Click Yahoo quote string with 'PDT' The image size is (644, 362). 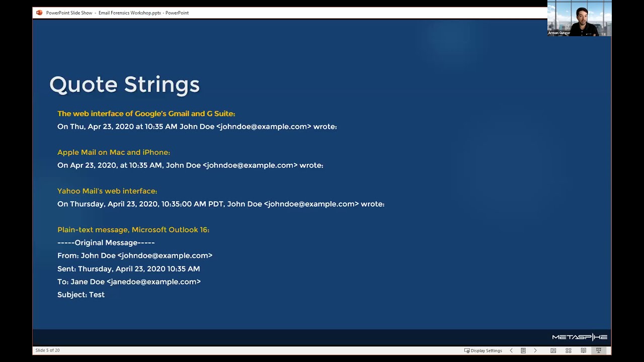221,204
